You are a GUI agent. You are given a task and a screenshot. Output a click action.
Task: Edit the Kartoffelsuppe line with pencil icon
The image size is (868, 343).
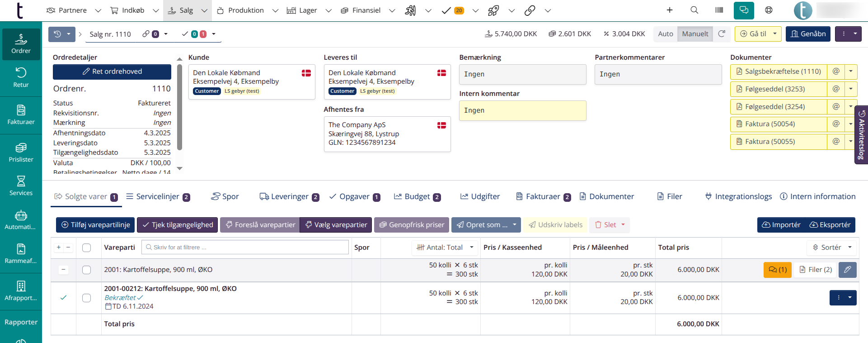pyautogui.click(x=847, y=270)
